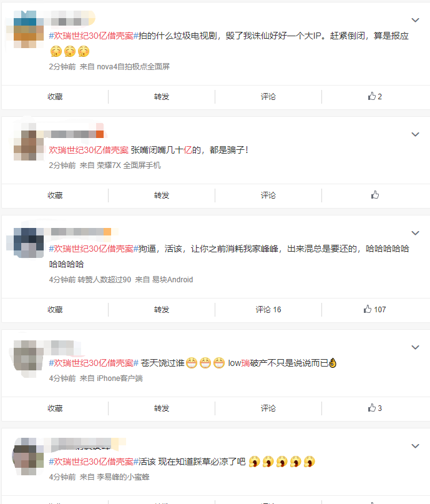Open chevron menu on 易块Android post
This screenshot has height=504, width=430.
click(x=415, y=233)
